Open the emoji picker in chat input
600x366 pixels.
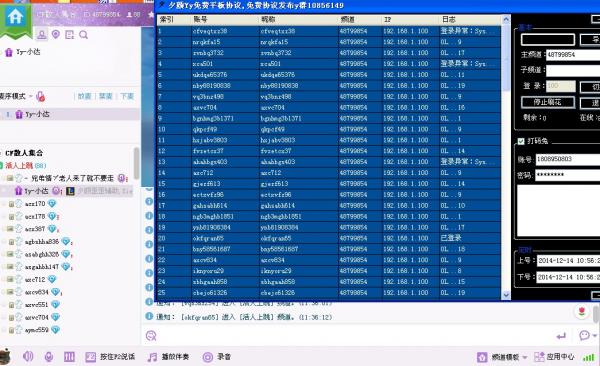pos(151,336)
